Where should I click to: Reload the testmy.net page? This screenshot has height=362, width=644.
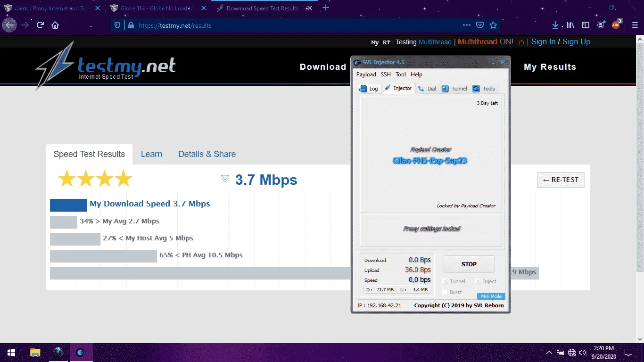(41, 25)
